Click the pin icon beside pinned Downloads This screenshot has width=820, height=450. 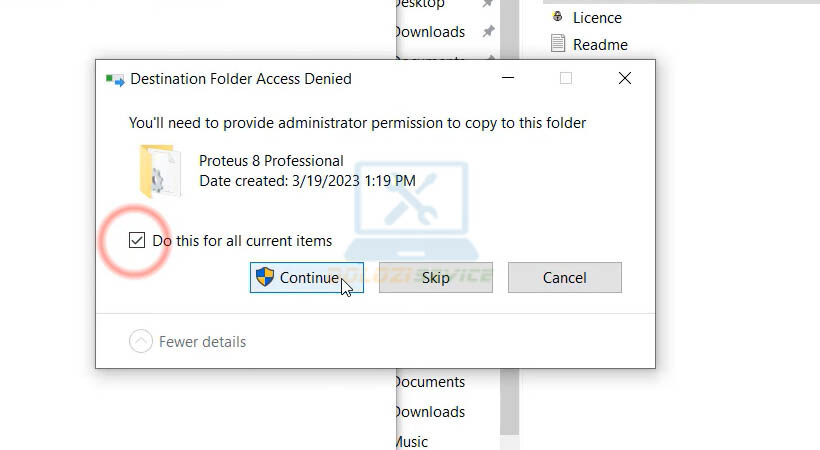pyautogui.click(x=488, y=32)
